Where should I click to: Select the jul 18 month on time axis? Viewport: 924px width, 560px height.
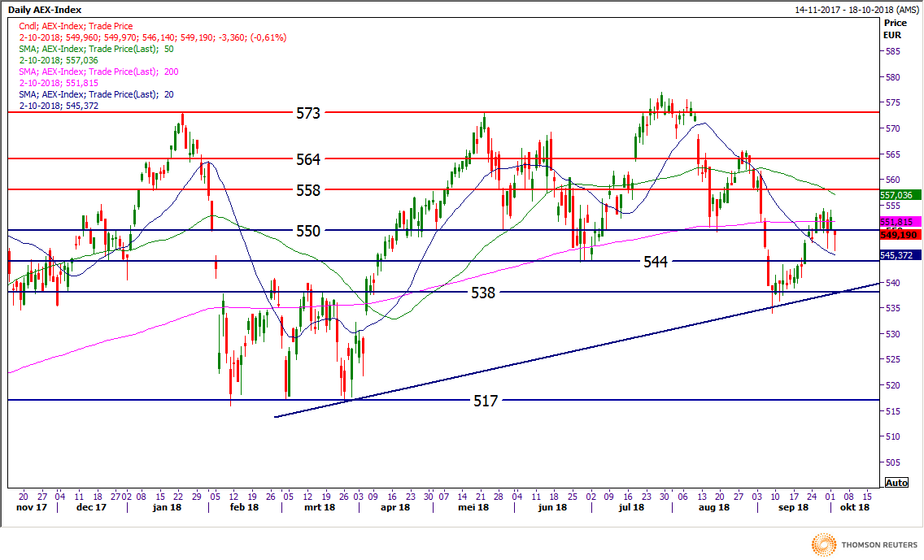pos(633,507)
